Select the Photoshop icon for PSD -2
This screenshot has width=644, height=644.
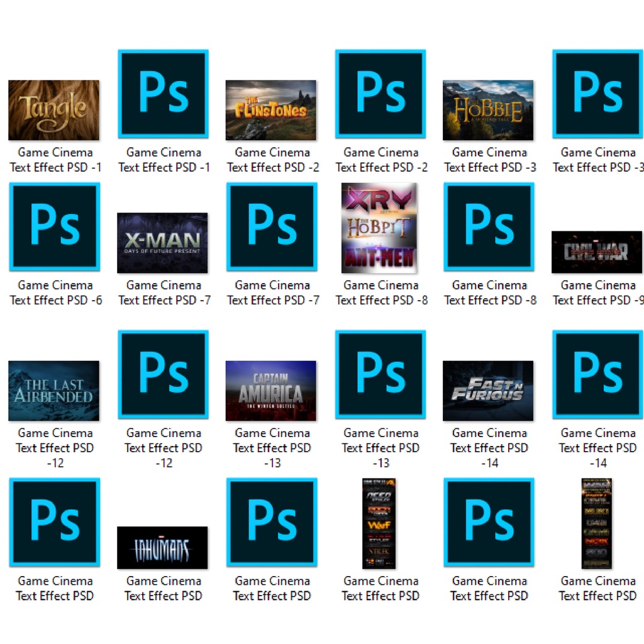(380, 94)
